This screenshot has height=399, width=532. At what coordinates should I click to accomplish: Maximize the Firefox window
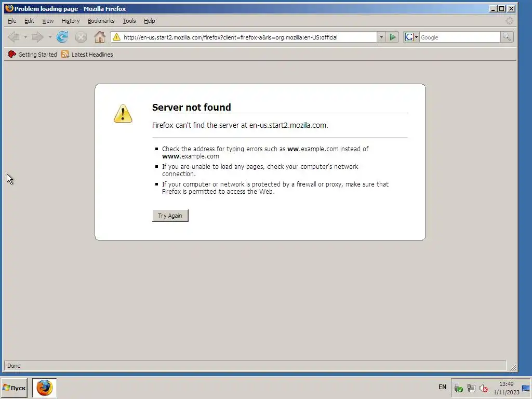point(502,9)
